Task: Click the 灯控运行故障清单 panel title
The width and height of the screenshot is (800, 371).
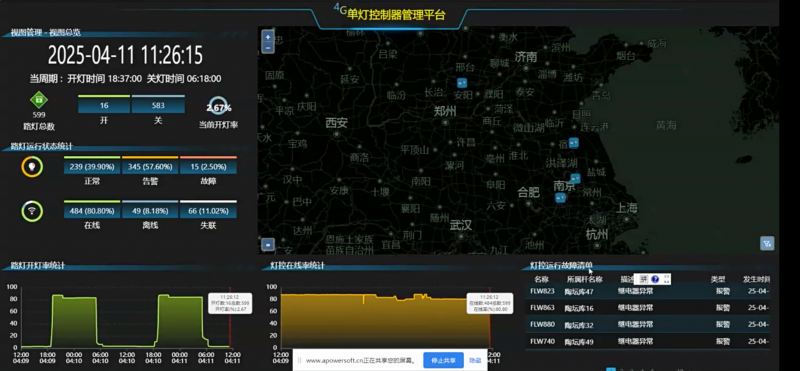Action: [x=561, y=265]
